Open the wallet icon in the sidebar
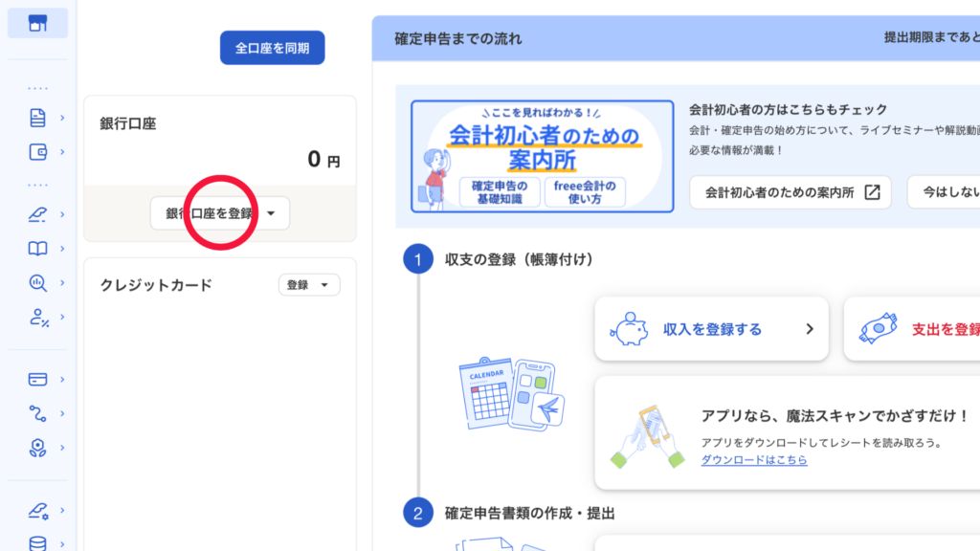Screen dimensions: 980x551 [37, 152]
